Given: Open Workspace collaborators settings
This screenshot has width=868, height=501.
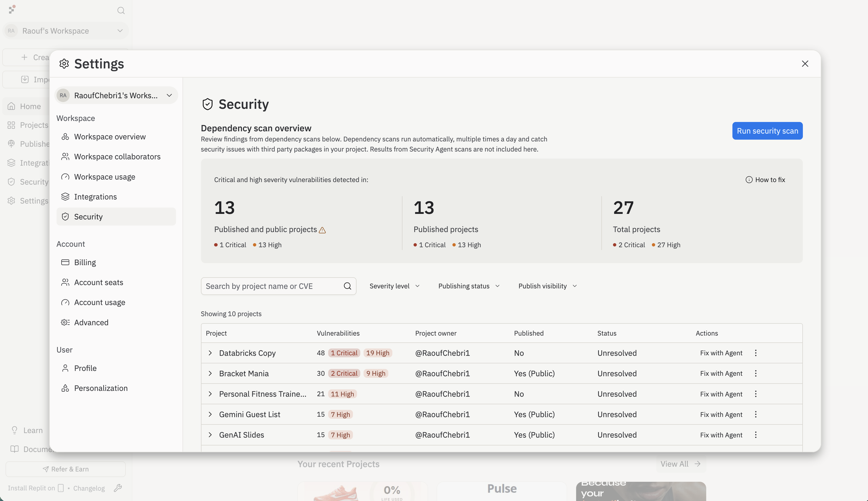Looking at the screenshot, I should click(x=116, y=157).
